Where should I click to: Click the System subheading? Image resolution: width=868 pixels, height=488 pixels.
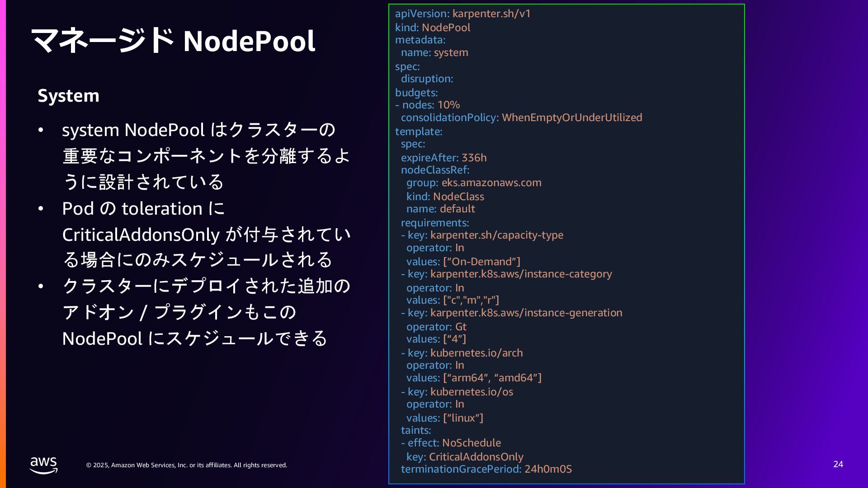click(x=68, y=96)
